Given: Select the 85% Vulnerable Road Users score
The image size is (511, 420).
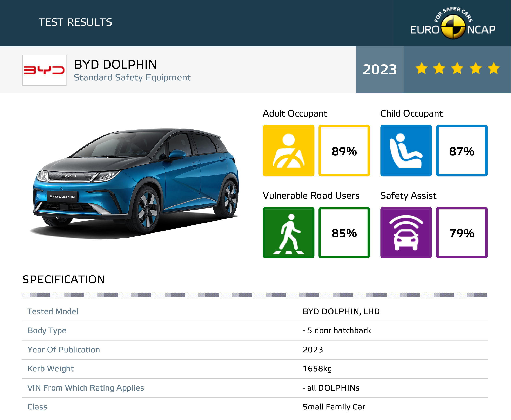Looking at the screenshot, I should pyautogui.click(x=344, y=232).
